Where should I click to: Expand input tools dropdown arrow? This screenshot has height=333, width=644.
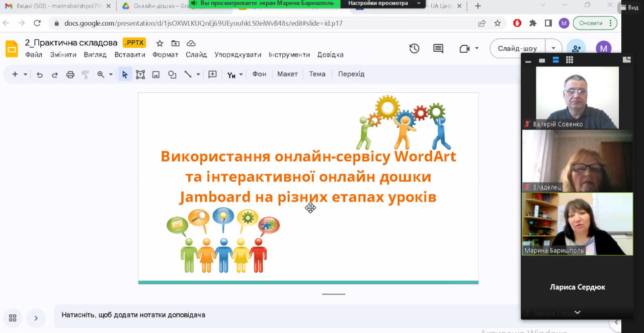(x=241, y=75)
